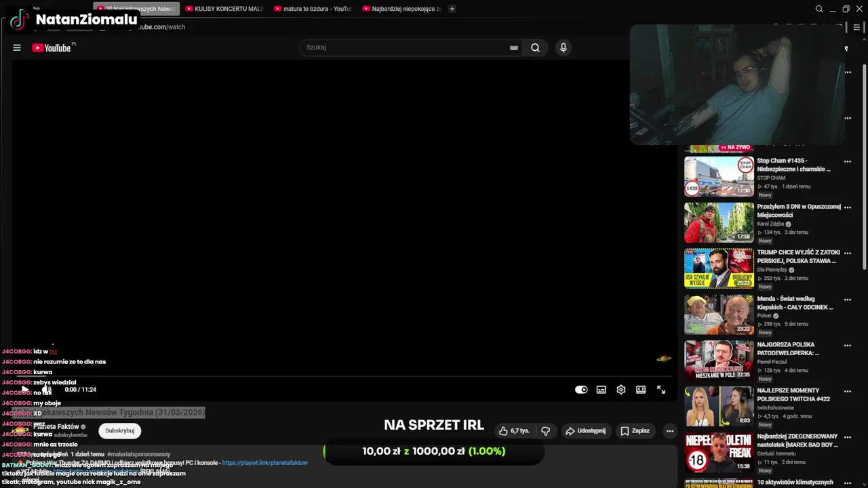The image size is (868, 488).
Task: Toggle autoplay switch in player
Action: point(581,390)
